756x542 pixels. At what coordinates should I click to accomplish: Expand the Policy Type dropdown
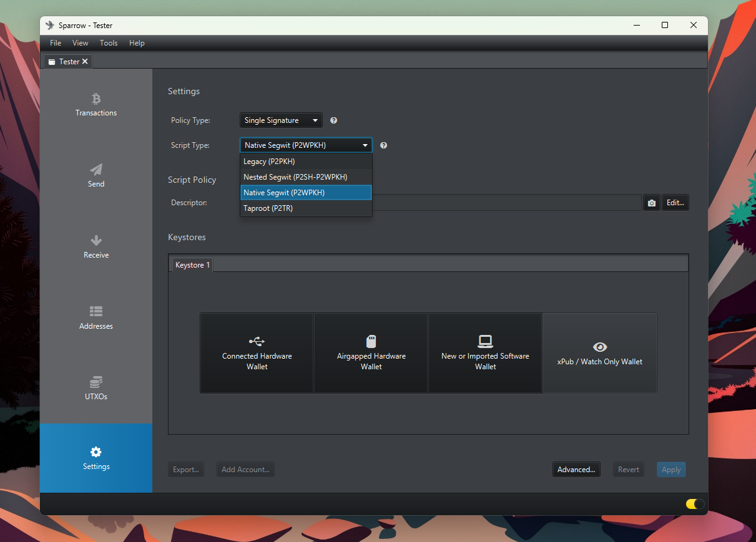click(281, 120)
